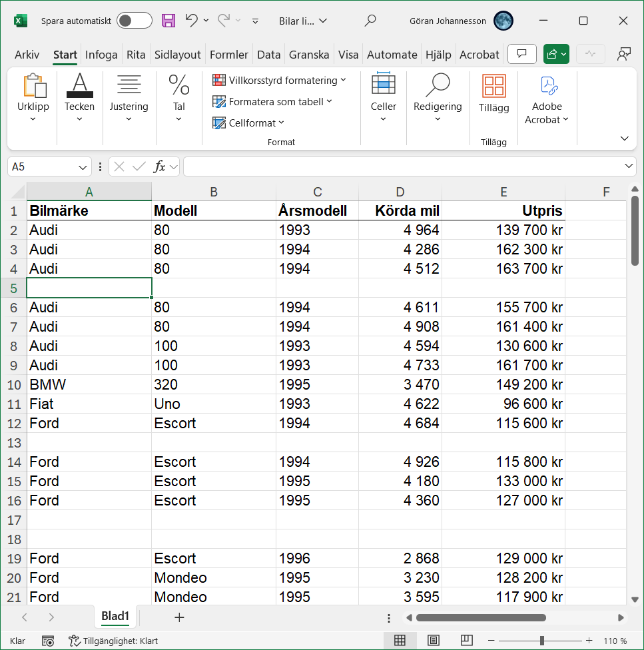Click the Insert function fx icon
Screen dimensions: 644x650
tap(159, 166)
